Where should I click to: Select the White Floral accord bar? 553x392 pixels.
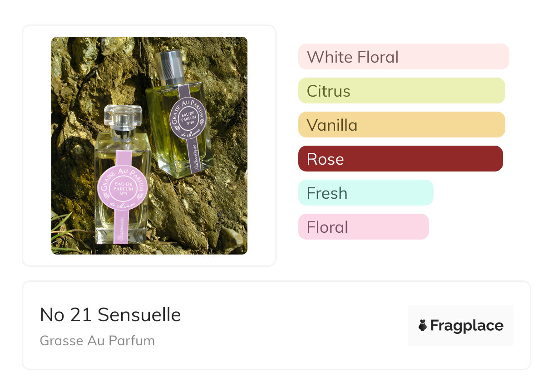click(x=403, y=57)
